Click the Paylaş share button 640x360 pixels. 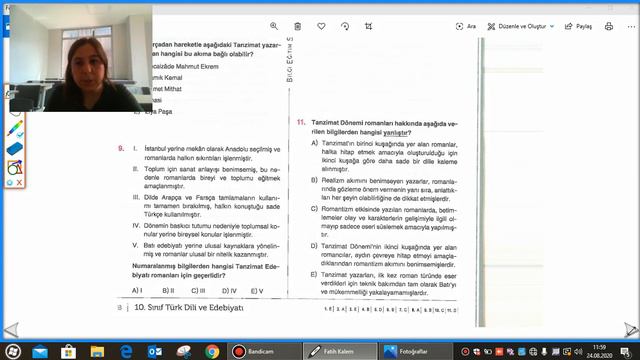pos(578,26)
